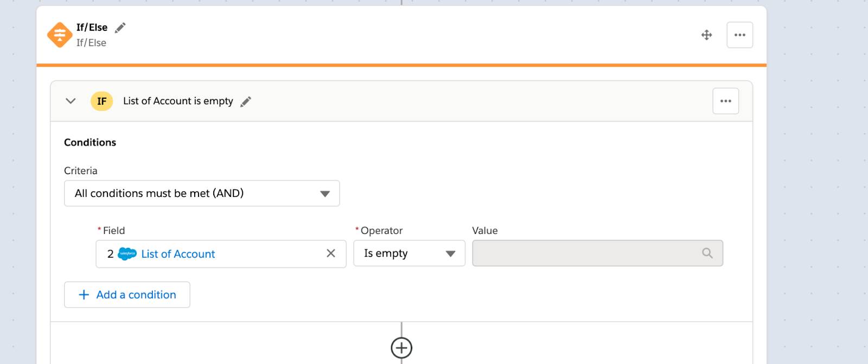Clear the List of Account field
Image resolution: width=868 pixels, height=364 pixels.
(x=331, y=253)
